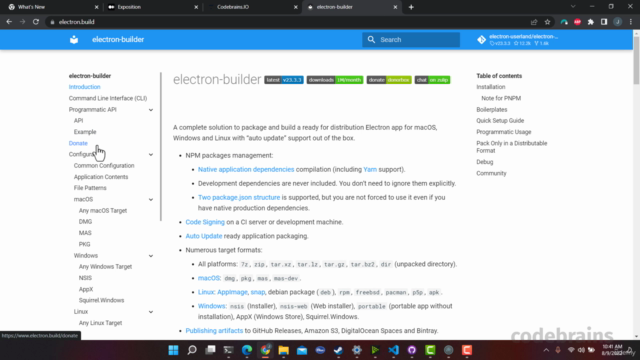Click the red ABP extension icon
This screenshot has width=640, height=360.
tap(577, 22)
